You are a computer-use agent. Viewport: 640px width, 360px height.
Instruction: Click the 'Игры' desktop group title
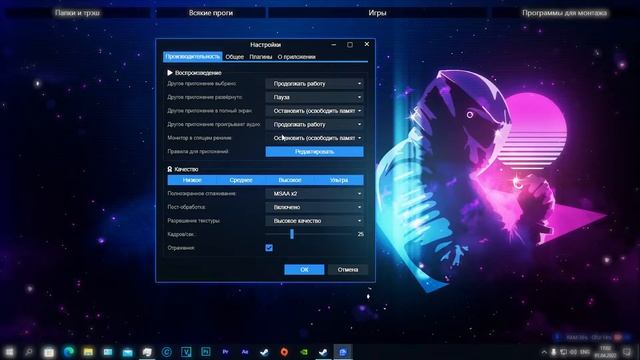377,13
